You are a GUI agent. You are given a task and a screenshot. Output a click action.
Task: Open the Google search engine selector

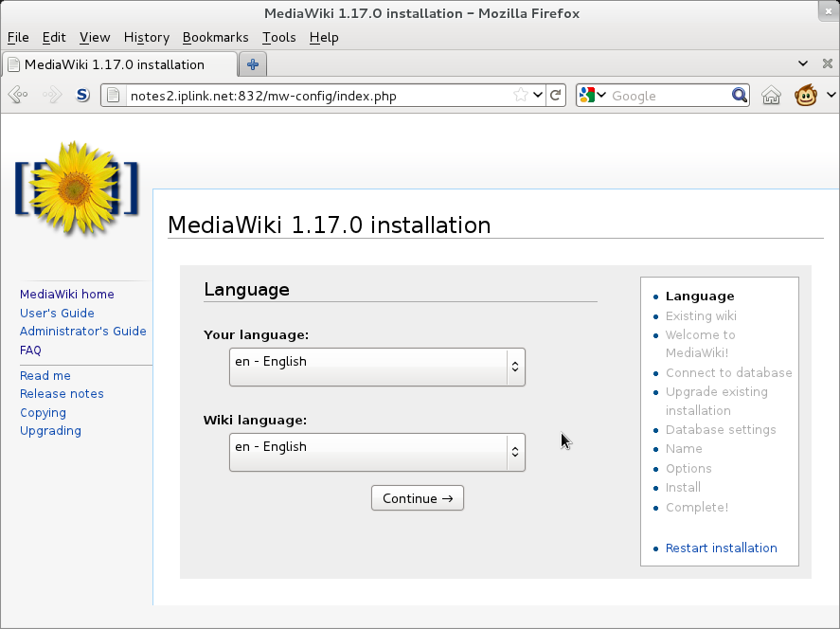pyautogui.click(x=593, y=96)
